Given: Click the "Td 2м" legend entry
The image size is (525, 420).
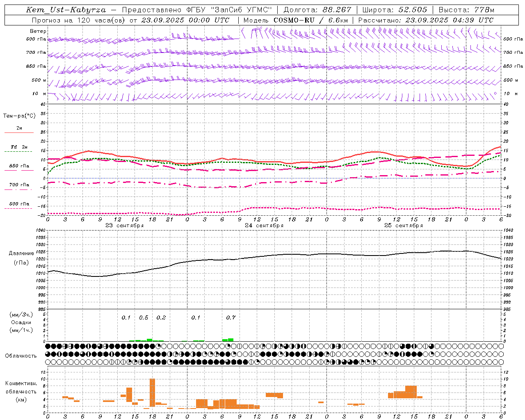Looking at the screenshot, I should click(x=19, y=147).
